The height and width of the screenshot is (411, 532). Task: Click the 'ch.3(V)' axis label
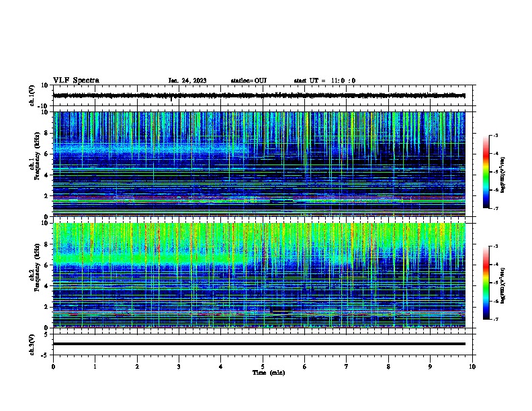coord(32,345)
